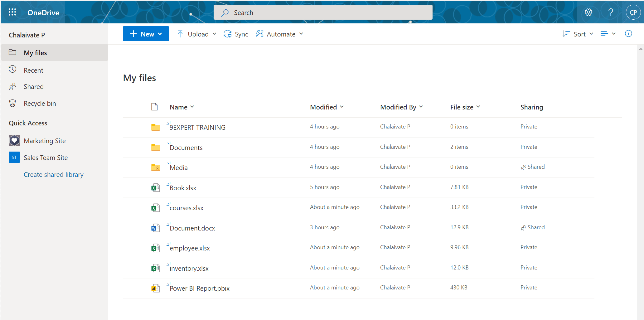
Task: Open the Microsoft 365 app launcher
Action: pyautogui.click(x=12, y=12)
